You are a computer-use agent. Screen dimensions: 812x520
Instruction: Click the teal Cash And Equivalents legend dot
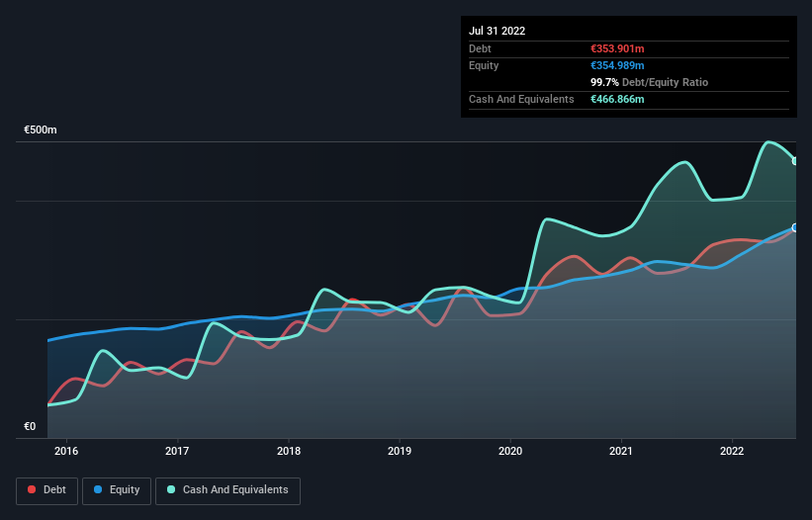(171, 489)
